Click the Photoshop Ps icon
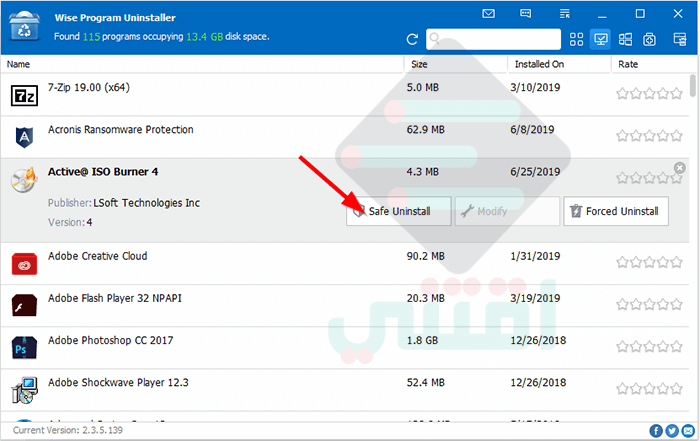Image resolution: width=700 pixels, height=441 pixels. (24, 348)
